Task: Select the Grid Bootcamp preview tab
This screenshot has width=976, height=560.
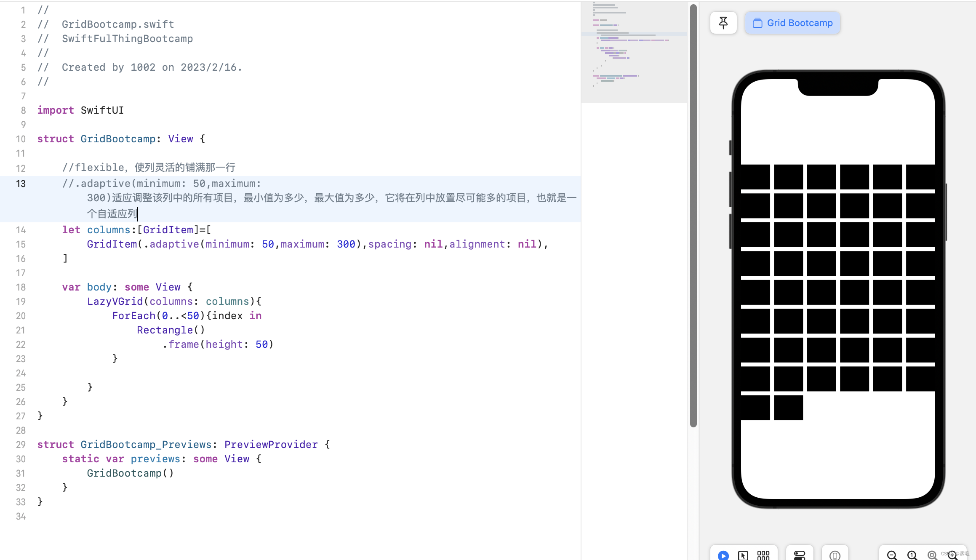Action: [x=792, y=23]
